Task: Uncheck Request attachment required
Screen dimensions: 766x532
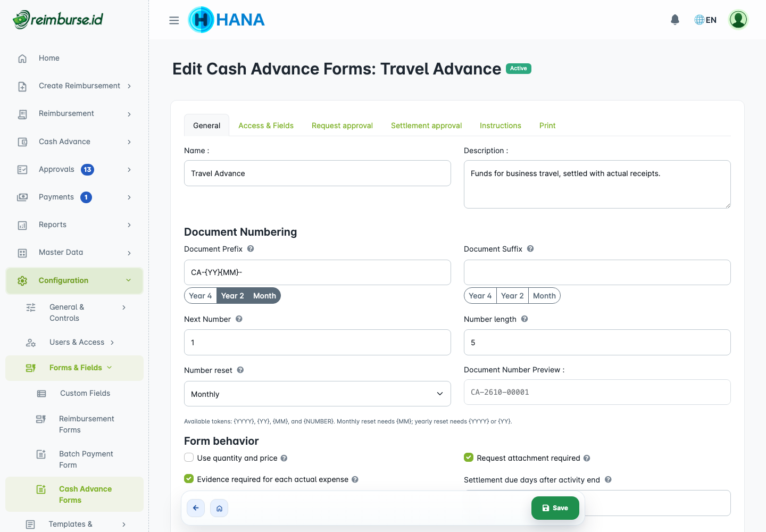Action: click(x=469, y=458)
